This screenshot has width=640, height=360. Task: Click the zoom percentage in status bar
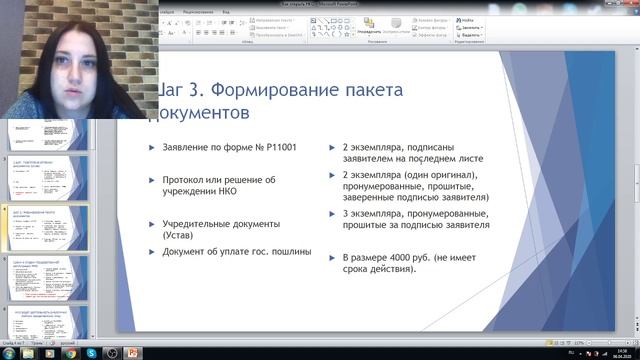point(579,343)
